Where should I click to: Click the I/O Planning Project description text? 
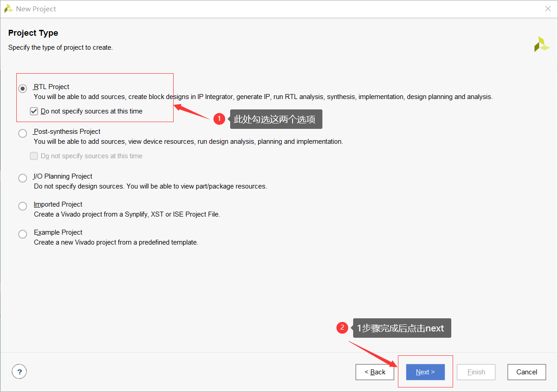coord(151,186)
